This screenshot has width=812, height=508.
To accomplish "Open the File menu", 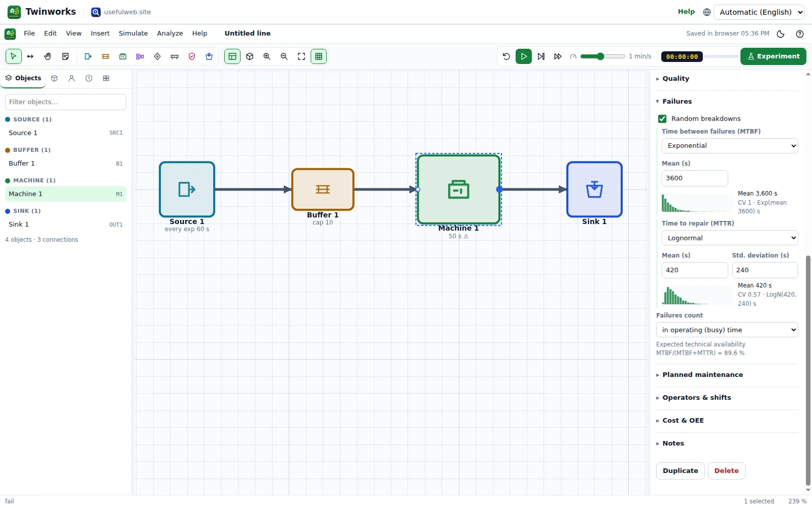I will [x=29, y=34].
